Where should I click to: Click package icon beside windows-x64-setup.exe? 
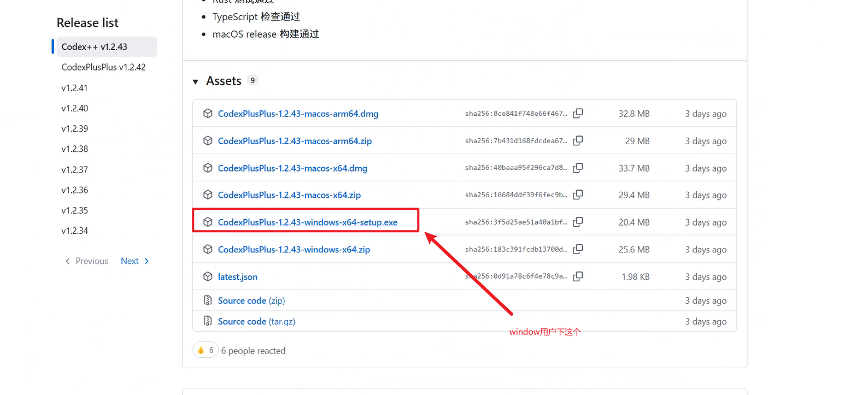pos(208,222)
